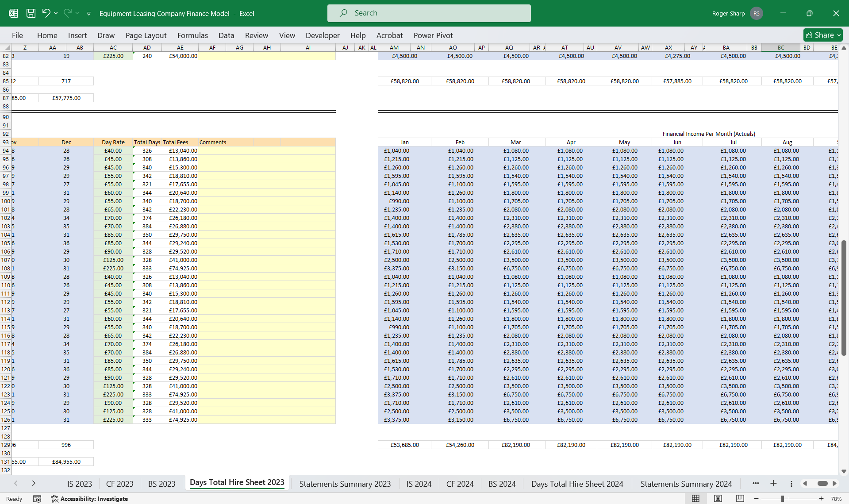Click the Share button
The image size is (849, 504).
pos(822,35)
